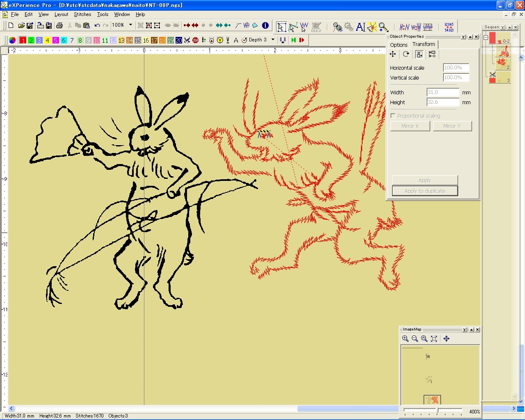Click the Mirror X button
The image size is (525, 420).
410,126
